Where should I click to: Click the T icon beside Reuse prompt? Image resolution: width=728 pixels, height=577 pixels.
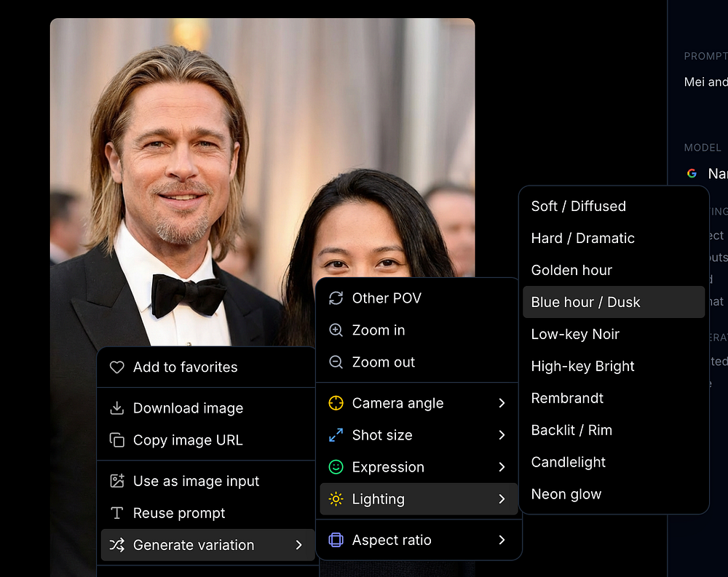pos(117,513)
